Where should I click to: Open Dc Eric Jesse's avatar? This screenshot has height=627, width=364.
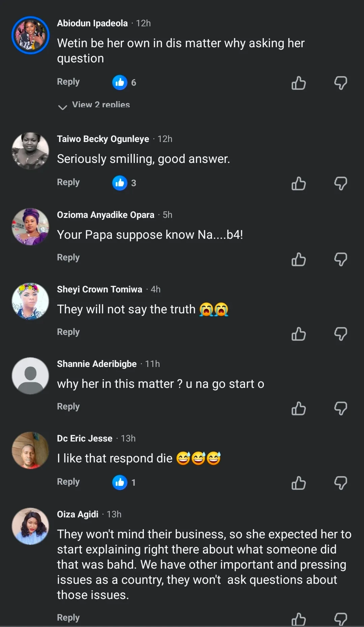tap(30, 450)
